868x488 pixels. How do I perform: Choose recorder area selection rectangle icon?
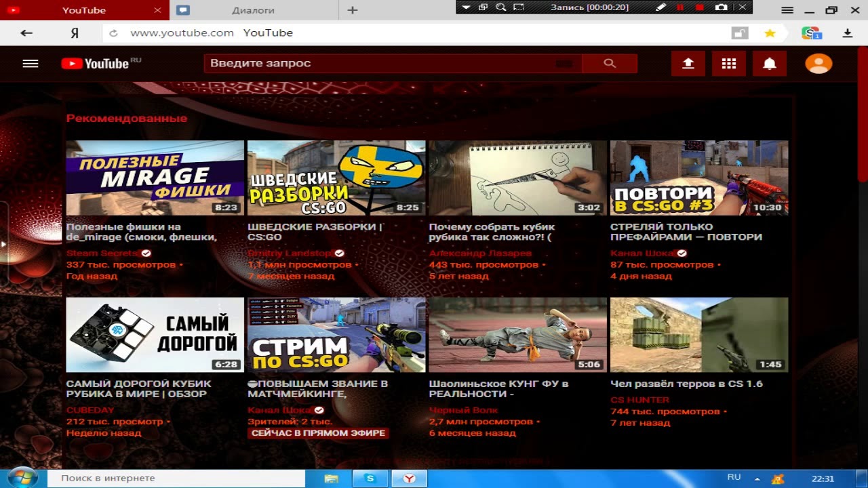click(x=519, y=7)
